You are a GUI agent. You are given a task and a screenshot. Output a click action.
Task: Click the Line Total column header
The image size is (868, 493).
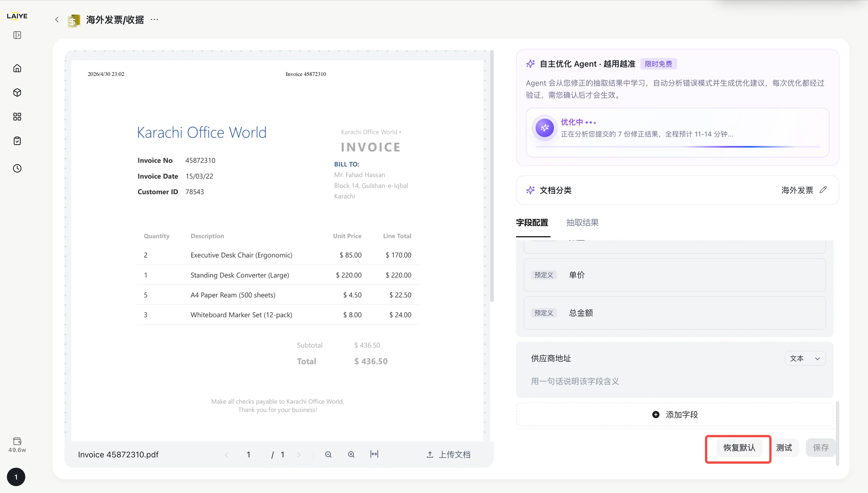click(397, 236)
